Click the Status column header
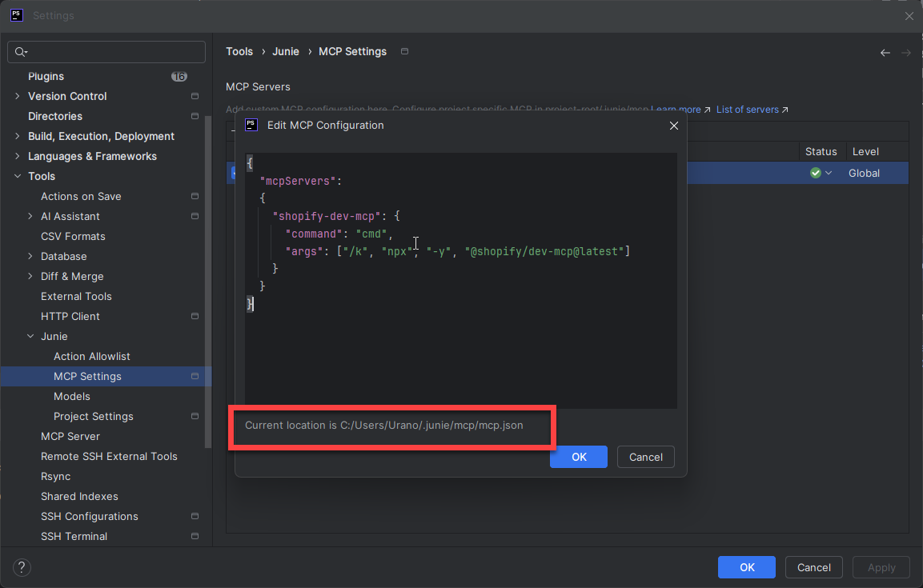923x588 pixels. coord(821,152)
